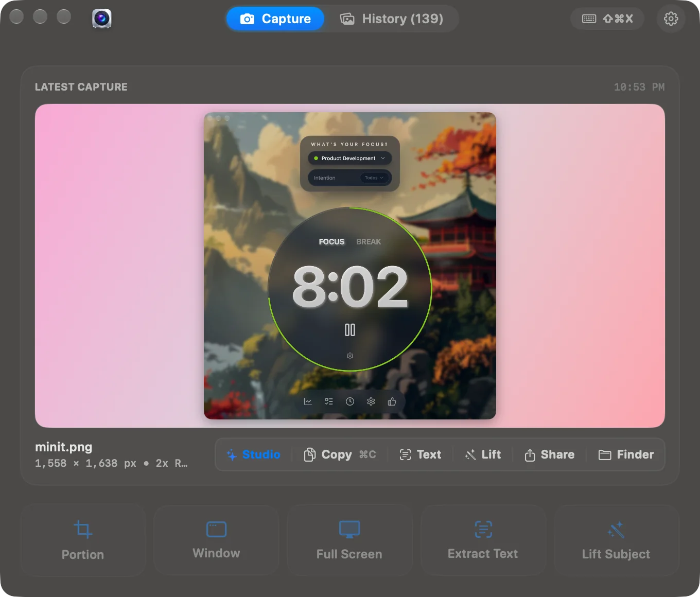The image size is (700, 597).
Task: Open settings via the gear icon
Action: [671, 19]
